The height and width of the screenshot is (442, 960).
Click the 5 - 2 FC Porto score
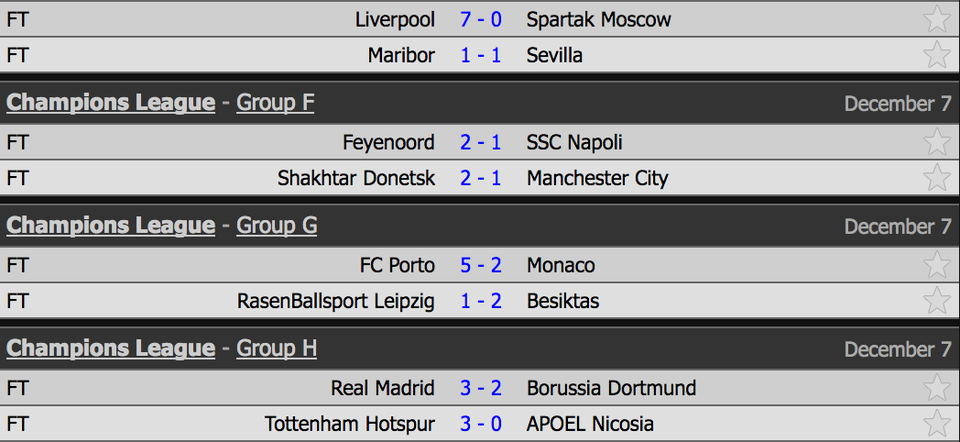pos(481,265)
